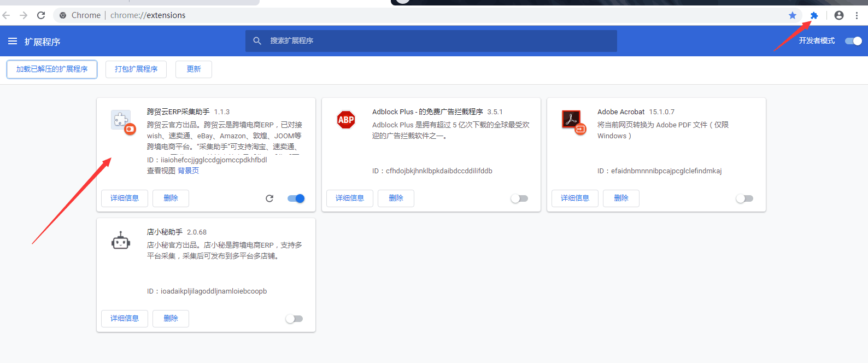Click the version 15.1.0.7 text
Screen dimensions: 868x363
pos(662,112)
